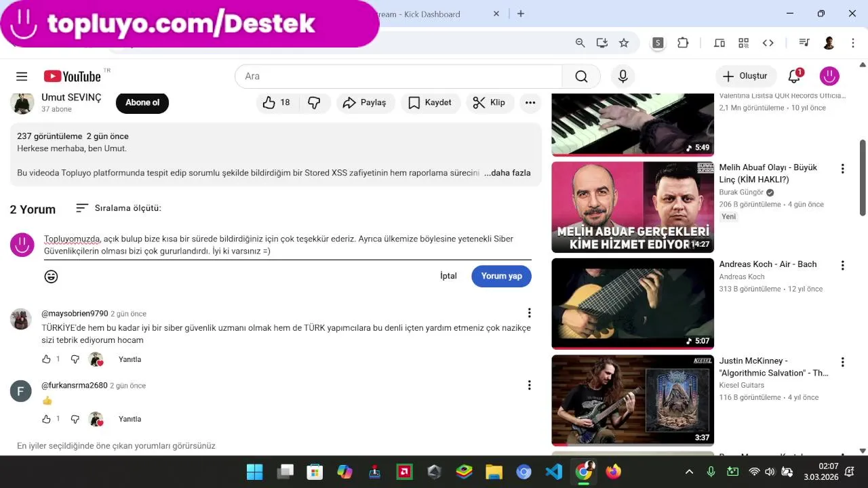The image size is (868, 488).
Task: Open more actions ellipsis under video
Action: (x=530, y=102)
